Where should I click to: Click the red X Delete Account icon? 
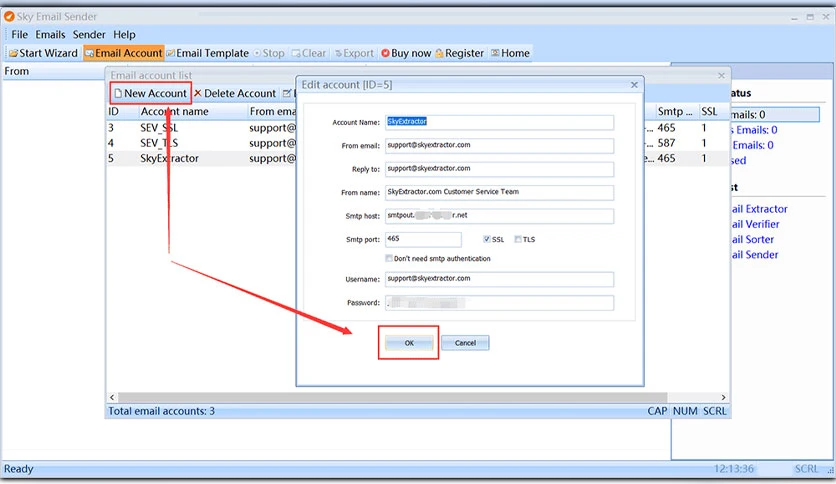tap(197, 93)
